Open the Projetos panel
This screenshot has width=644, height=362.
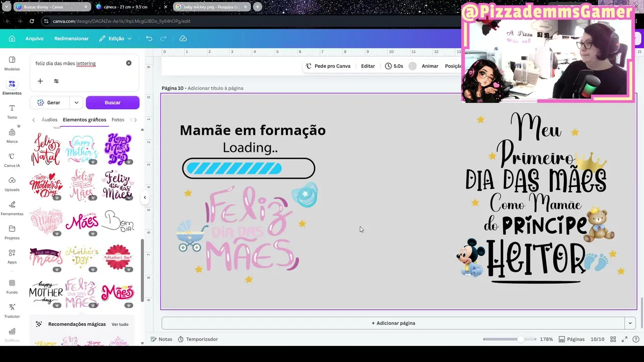12,232
